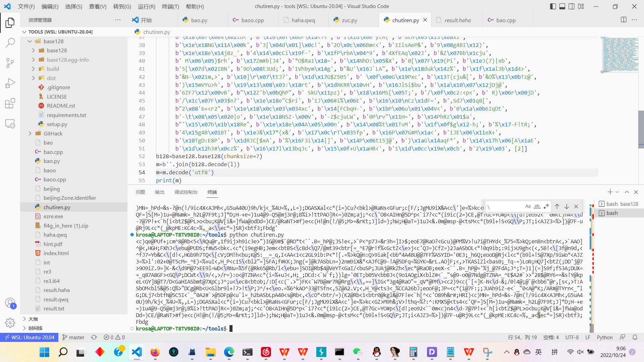The image size is (644, 362).
Task: Open the Source Control view
Action: click(x=10, y=63)
